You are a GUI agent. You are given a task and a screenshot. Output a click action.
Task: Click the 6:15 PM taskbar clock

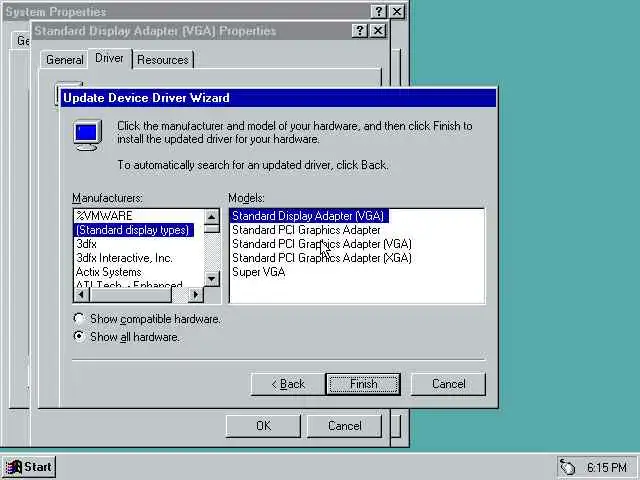pyautogui.click(x=607, y=467)
